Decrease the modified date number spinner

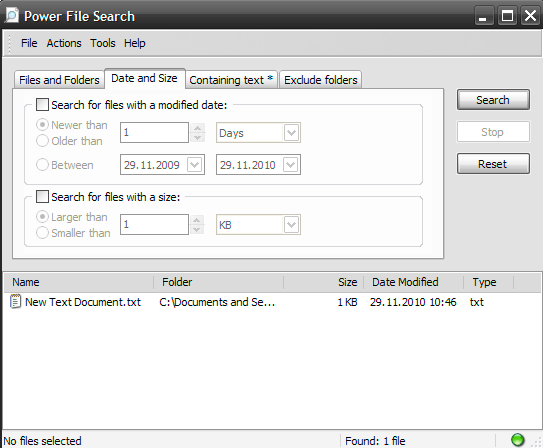197,137
